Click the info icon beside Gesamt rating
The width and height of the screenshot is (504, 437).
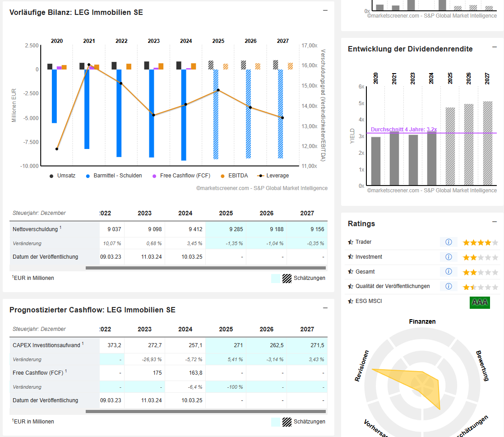(x=449, y=272)
